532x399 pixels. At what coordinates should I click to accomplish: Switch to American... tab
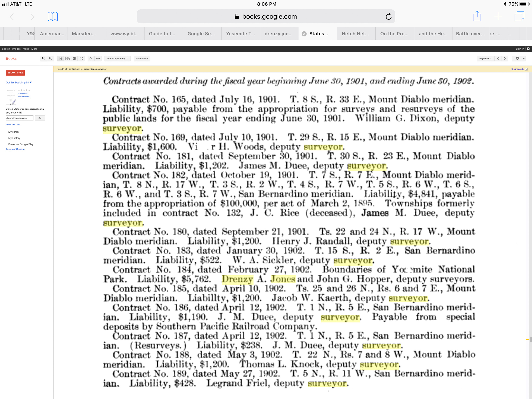point(51,34)
